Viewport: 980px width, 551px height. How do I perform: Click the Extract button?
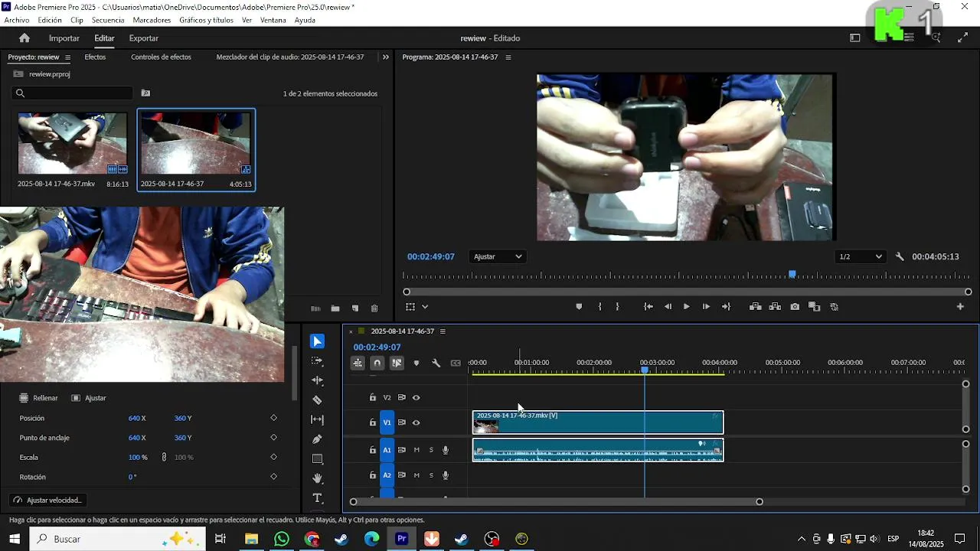click(775, 307)
